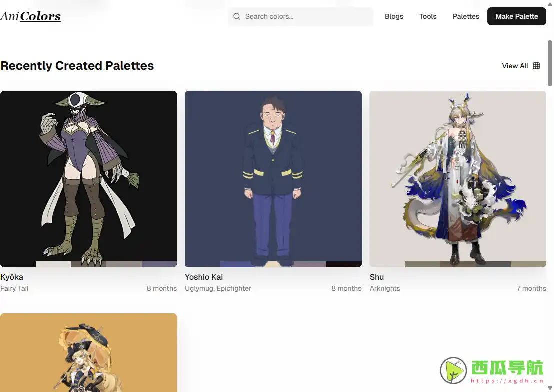Open the Blogs menu item

click(394, 16)
